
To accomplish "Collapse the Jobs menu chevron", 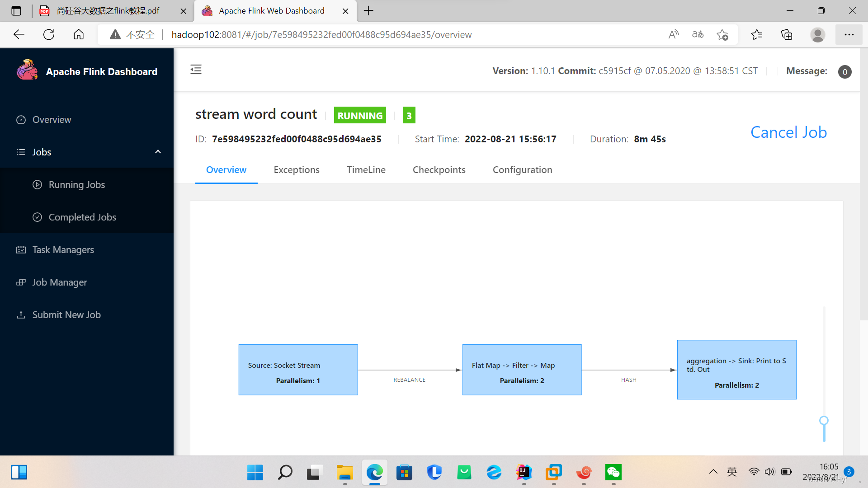I will pyautogui.click(x=158, y=152).
